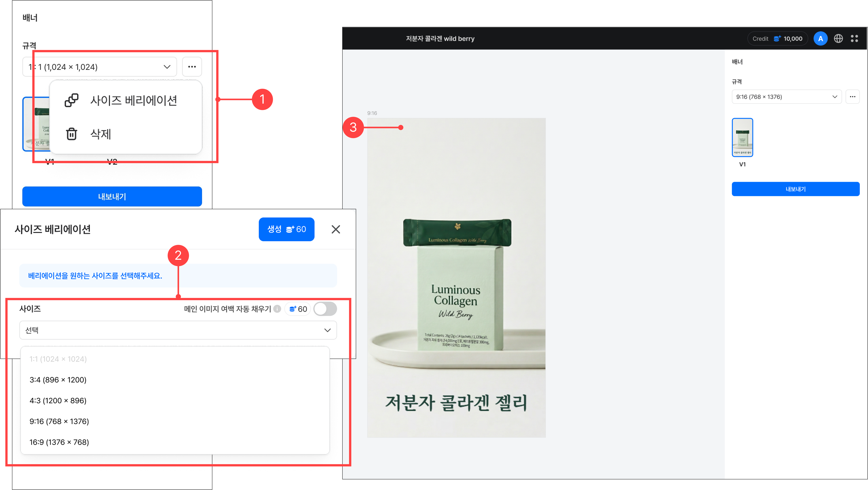Click the coin icon on the 생성 button

(290, 230)
